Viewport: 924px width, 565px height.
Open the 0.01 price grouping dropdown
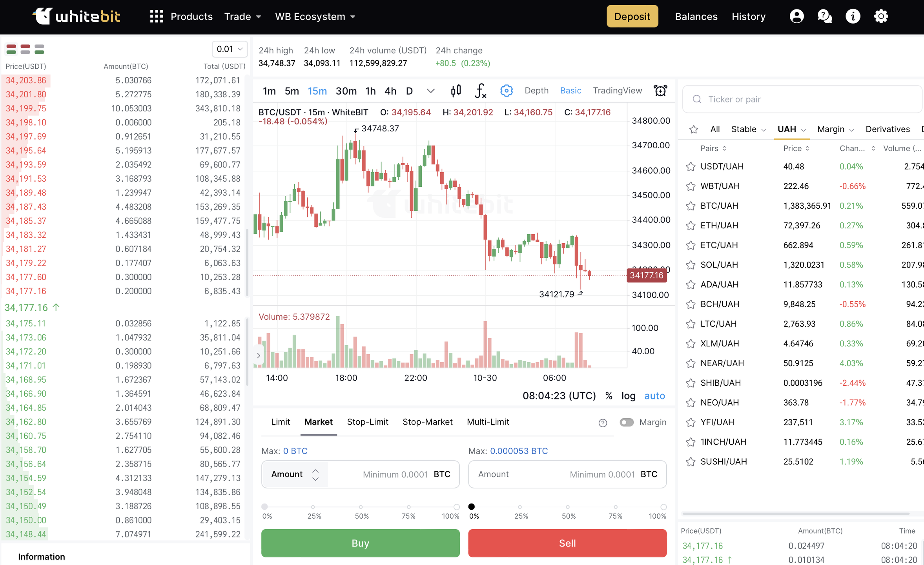(230, 49)
